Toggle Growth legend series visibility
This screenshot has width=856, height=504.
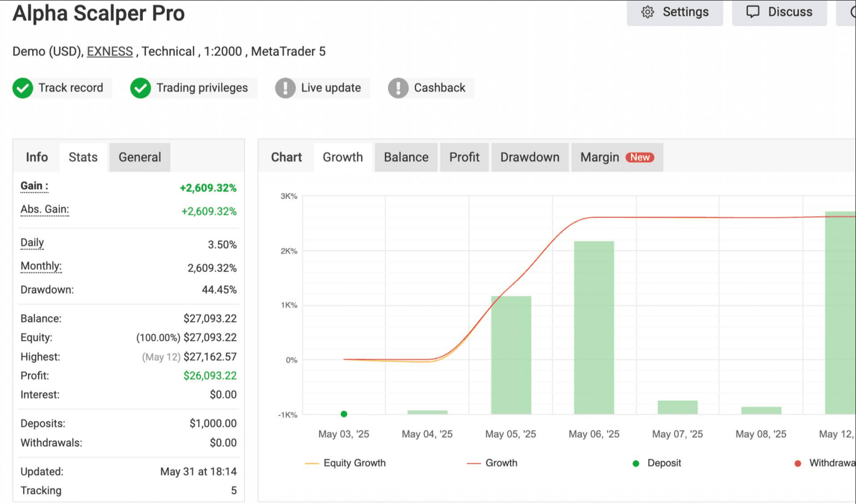pos(492,463)
